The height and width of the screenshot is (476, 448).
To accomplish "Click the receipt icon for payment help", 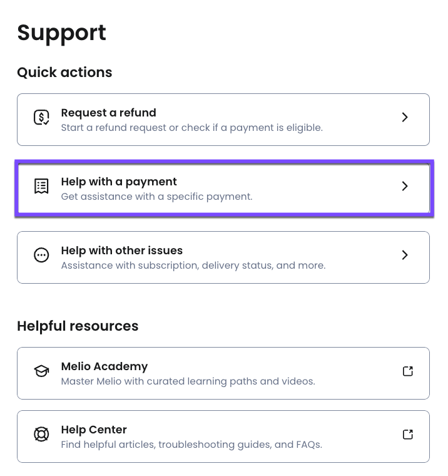I will 41,186.
